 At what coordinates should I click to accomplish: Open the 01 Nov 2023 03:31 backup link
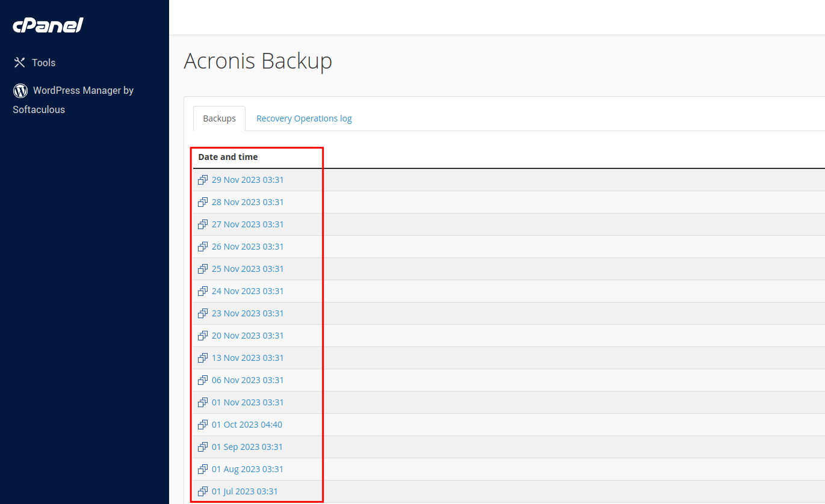pyautogui.click(x=247, y=402)
